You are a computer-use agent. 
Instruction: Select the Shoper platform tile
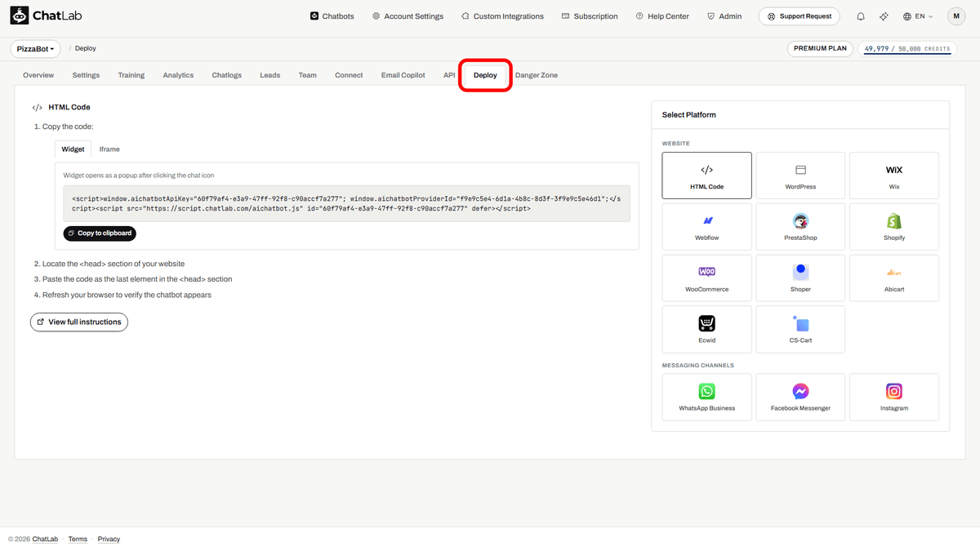tap(800, 278)
